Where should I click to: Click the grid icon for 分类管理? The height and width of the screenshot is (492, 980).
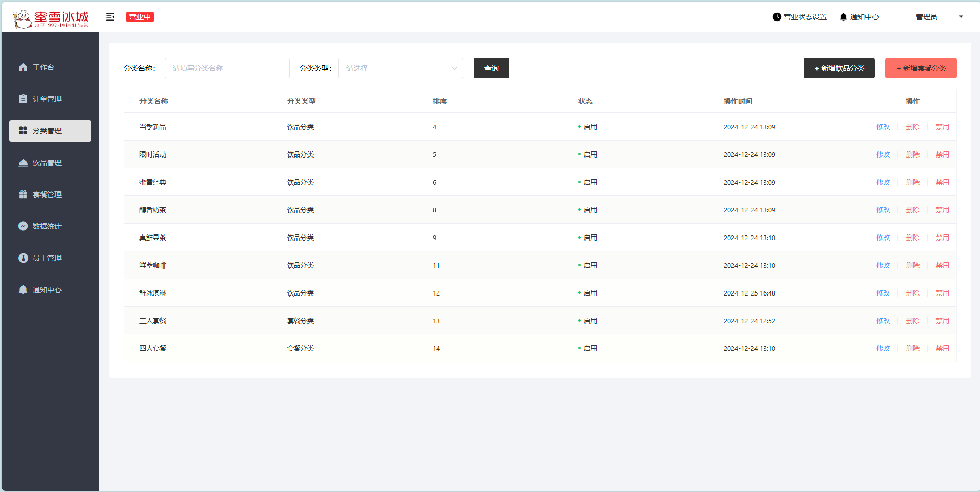pos(23,131)
